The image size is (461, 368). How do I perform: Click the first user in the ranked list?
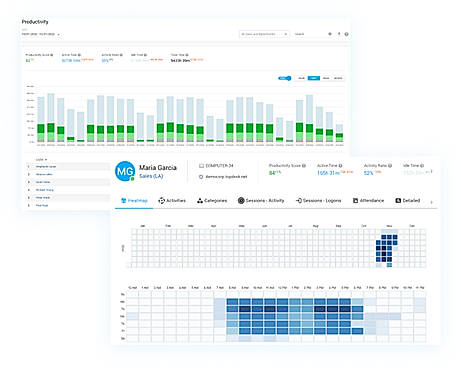click(46, 166)
